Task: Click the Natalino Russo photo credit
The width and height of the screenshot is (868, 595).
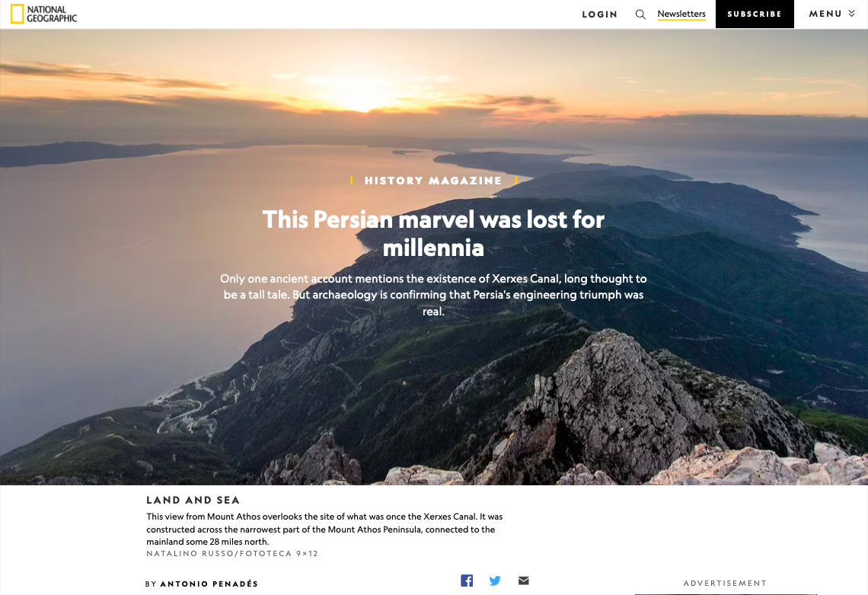Action: pos(232,553)
